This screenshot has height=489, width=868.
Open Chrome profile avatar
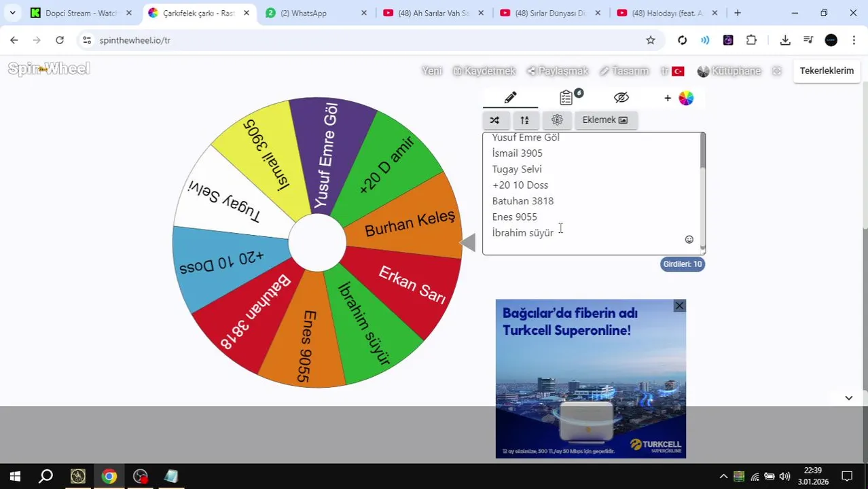tap(831, 40)
